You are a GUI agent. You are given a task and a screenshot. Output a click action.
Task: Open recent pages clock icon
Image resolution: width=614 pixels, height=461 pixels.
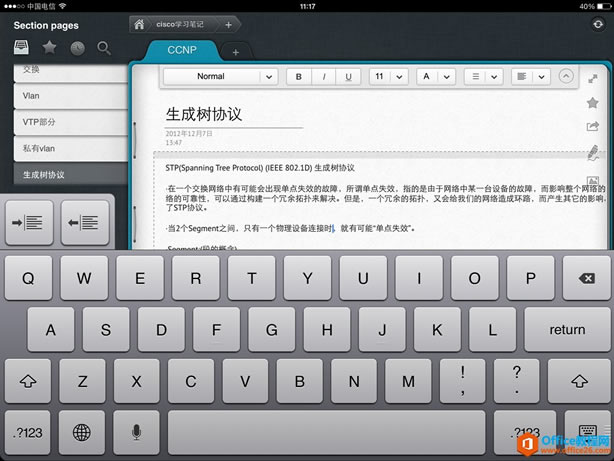tap(78, 48)
